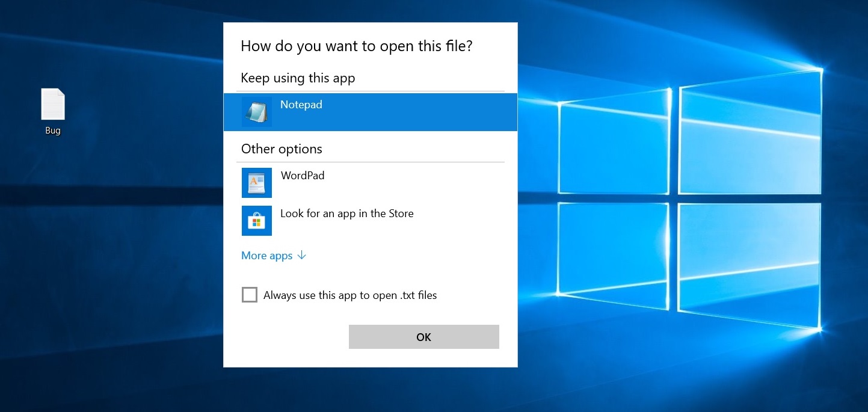Click the down arrow beside More apps
The height and width of the screenshot is (412, 868).
click(x=302, y=256)
